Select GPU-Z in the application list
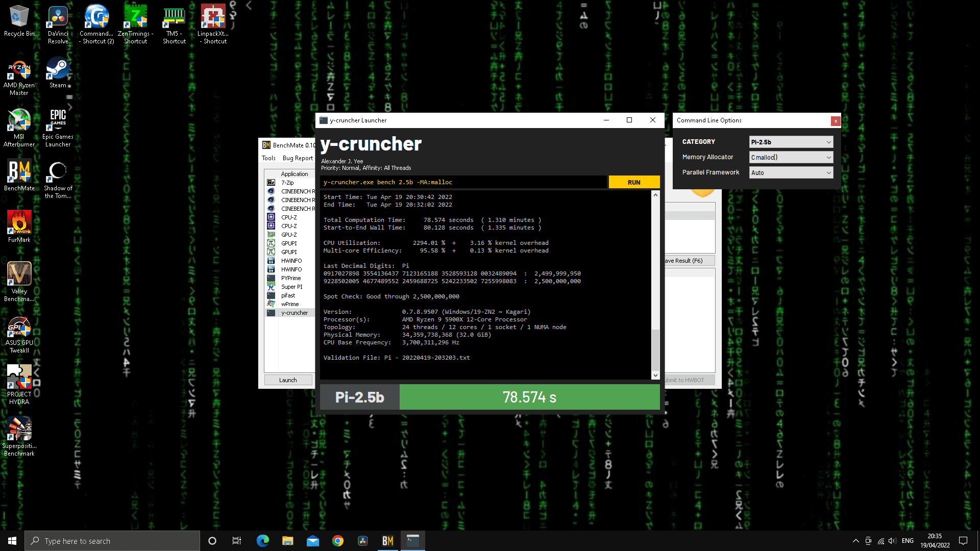Screen dimensions: 980x551 [289, 235]
